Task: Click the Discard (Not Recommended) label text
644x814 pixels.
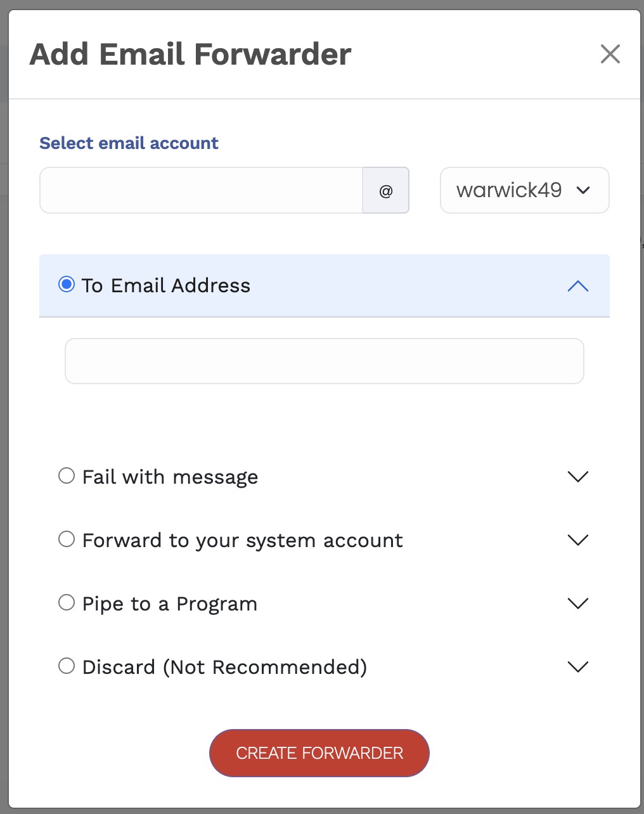Action: (224, 667)
